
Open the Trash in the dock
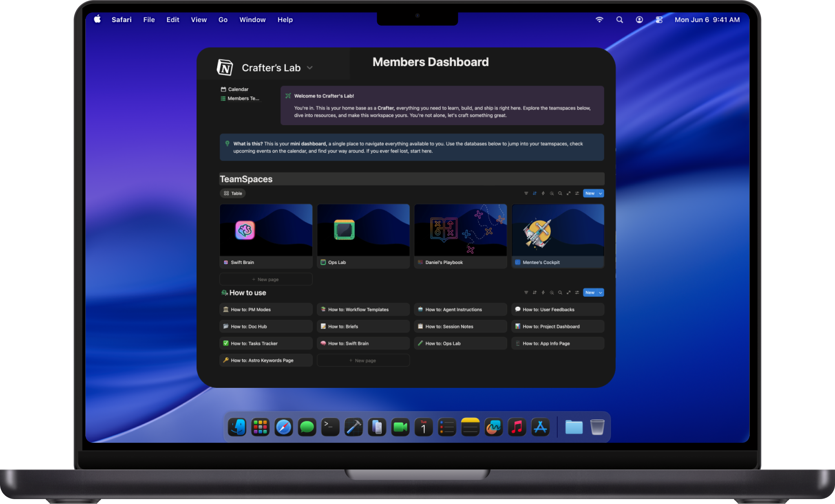(x=597, y=427)
